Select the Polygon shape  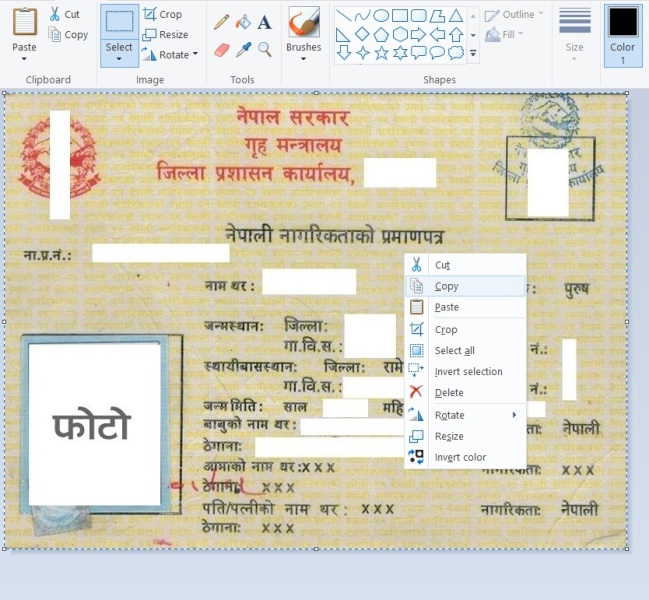pyautogui.click(x=437, y=16)
